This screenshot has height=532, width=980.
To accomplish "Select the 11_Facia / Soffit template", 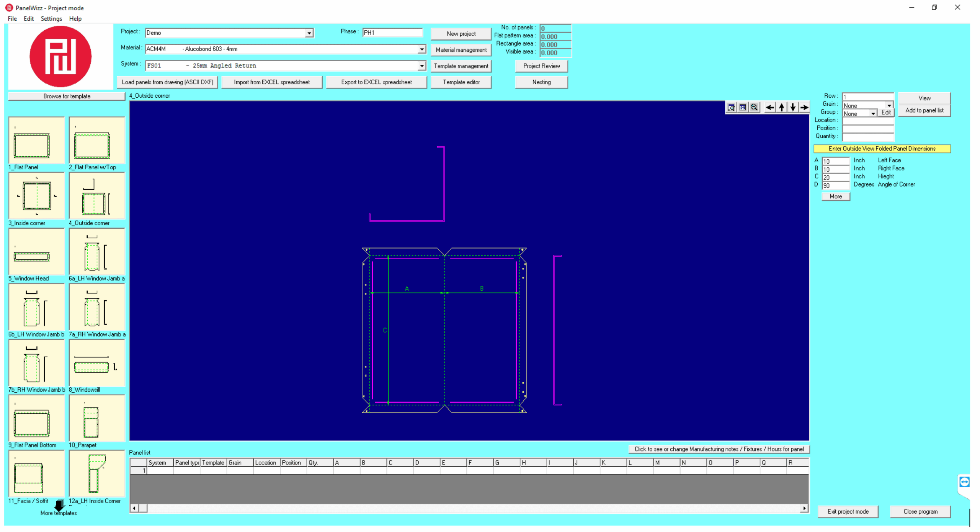I will tap(37, 474).
